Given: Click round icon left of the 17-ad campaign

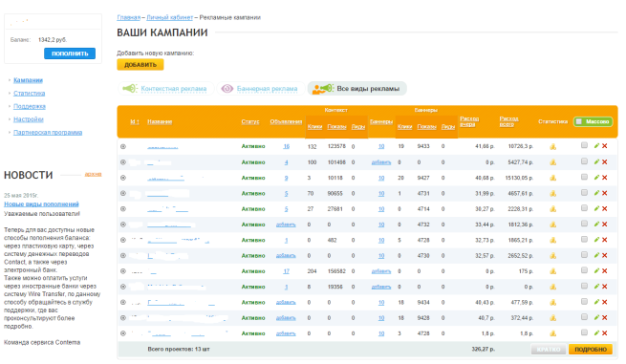Looking at the screenshot, I should 123,271.
